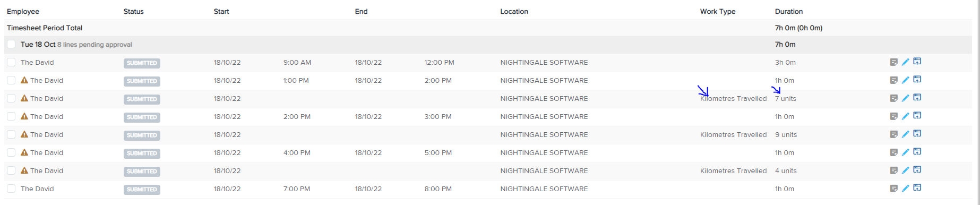The width and height of the screenshot is (980, 205).
Task: Open the note icon for the 2:00 PM row
Action: [x=893, y=117]
